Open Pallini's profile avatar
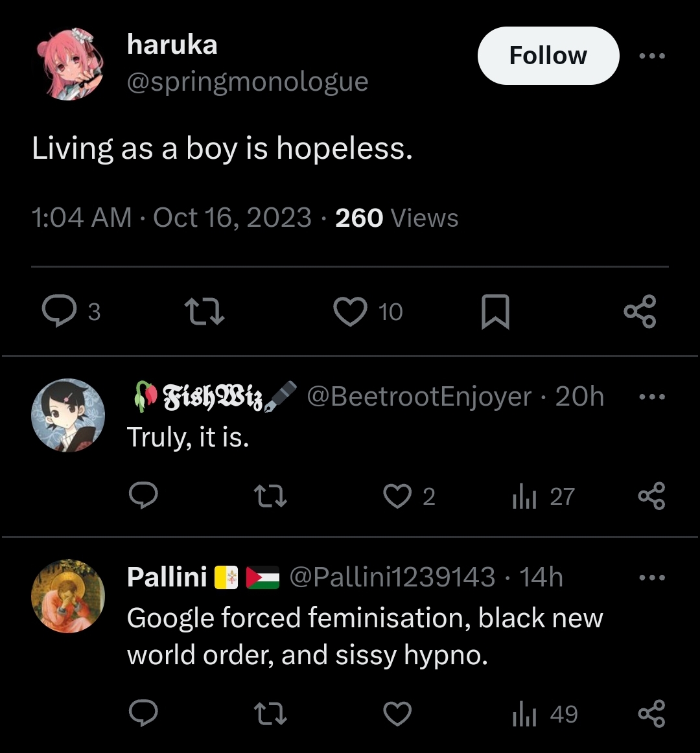The image size is (700, 753). (x=68, y=596)
